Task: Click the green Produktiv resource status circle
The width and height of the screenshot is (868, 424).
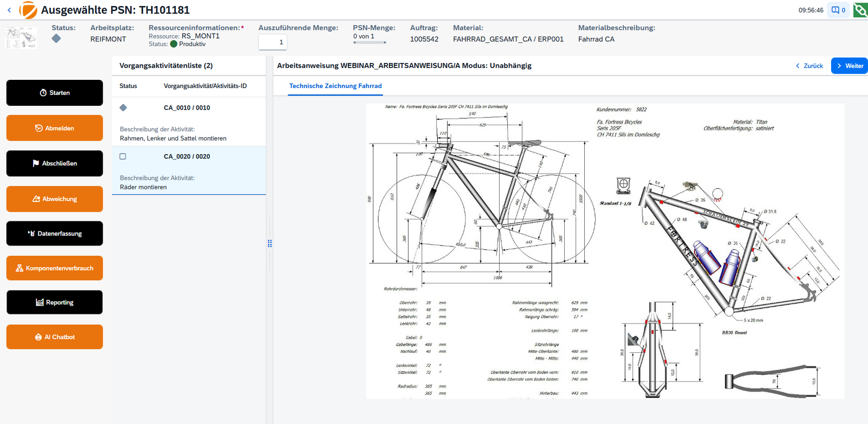Action: click(x=174, y=44)
